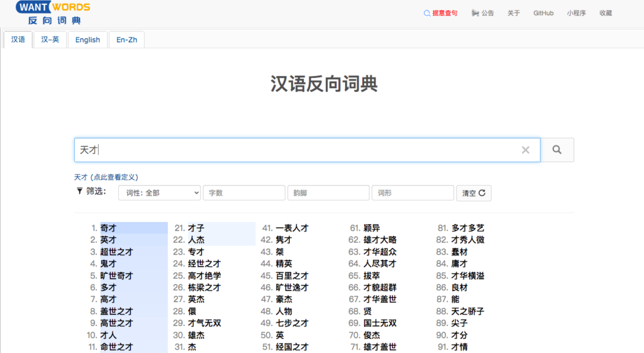644x353 pixels.
Task: Click the search input containing 天才
Action: pyautogui.click(x=307, y=150)
